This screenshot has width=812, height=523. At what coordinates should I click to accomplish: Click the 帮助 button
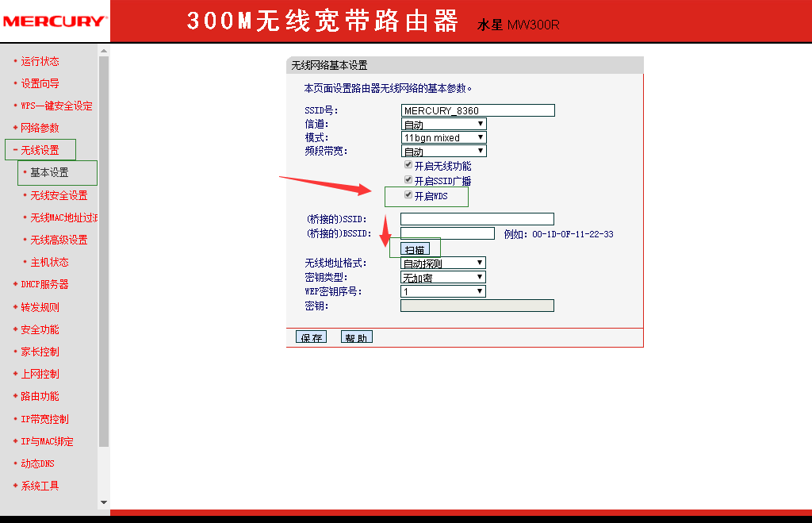click(356, 337)
